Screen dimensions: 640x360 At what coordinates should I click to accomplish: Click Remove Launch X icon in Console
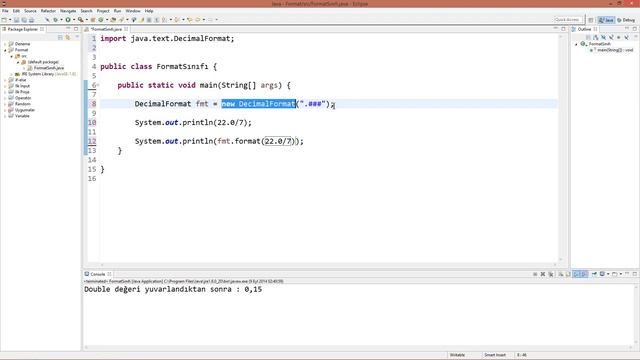coord(543,274)
